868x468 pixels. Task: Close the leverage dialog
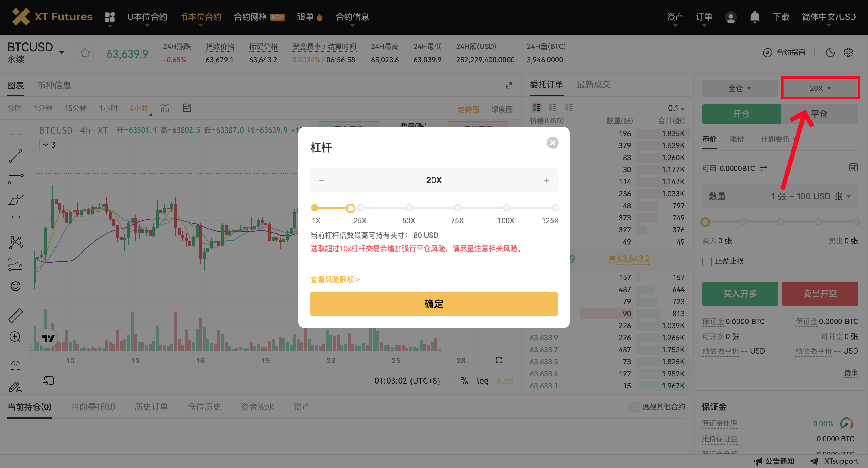coord(552,143)
